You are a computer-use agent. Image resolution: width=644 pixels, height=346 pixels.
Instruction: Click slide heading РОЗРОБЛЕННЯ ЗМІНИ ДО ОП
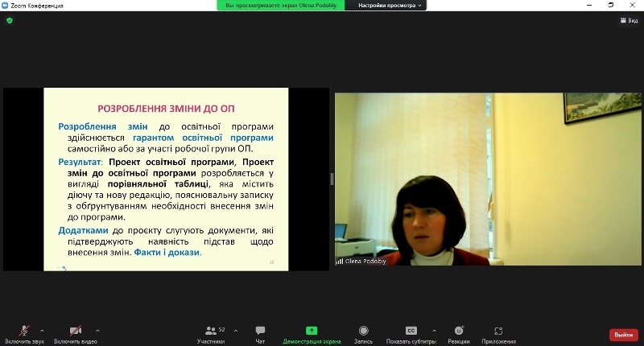tap(166, 109)
